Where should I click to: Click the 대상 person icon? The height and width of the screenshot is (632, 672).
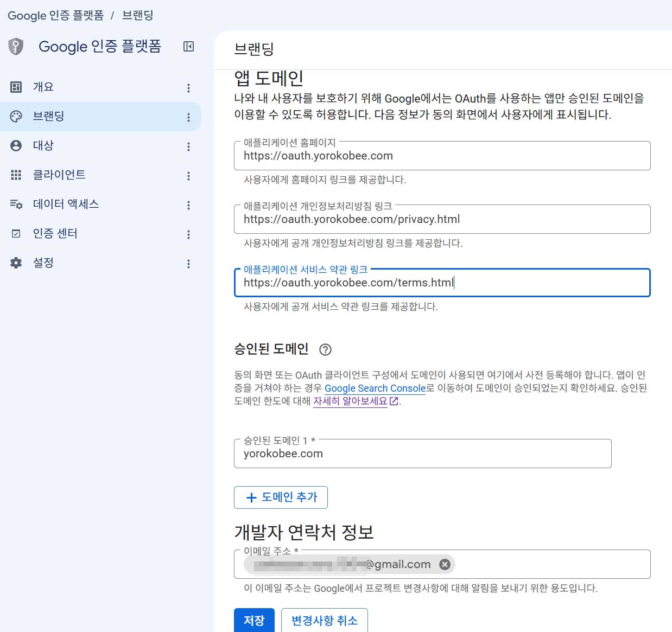(16, 145)
